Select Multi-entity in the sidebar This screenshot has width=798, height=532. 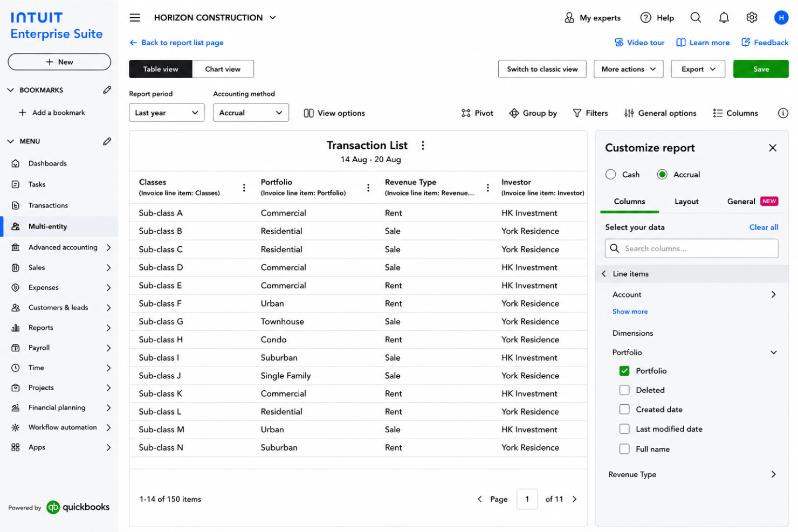click(59, 226)
